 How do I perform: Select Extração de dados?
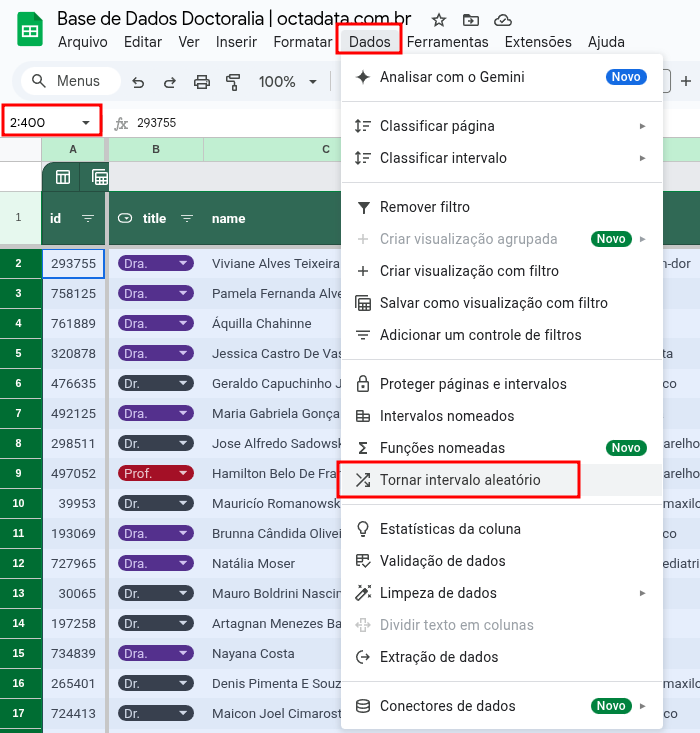point(502,657)
